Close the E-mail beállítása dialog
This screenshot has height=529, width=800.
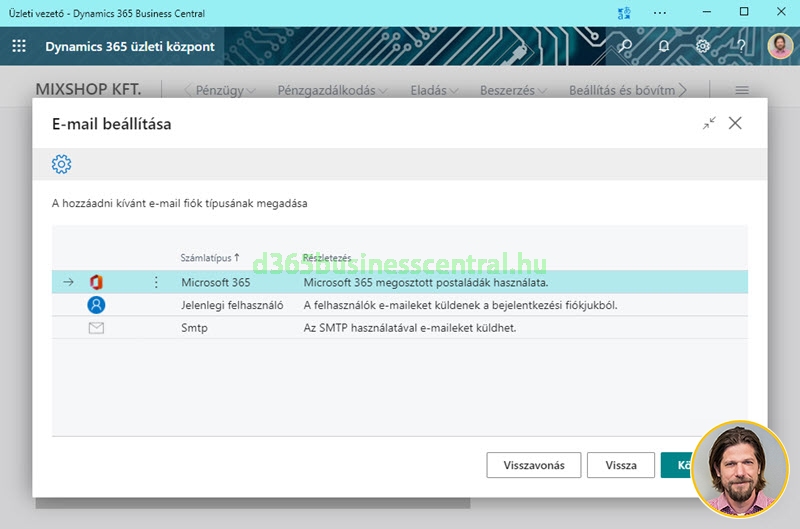point(735,123)
